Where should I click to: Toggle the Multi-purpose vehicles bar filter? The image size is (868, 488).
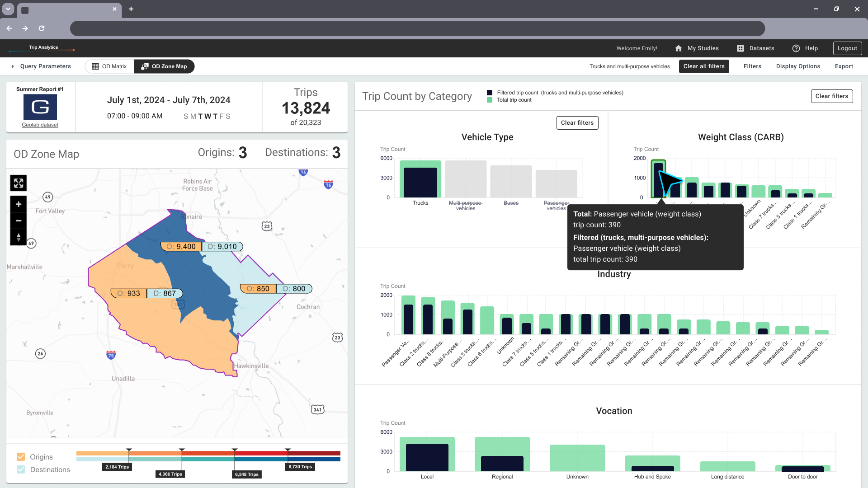[x=466, y=179]
